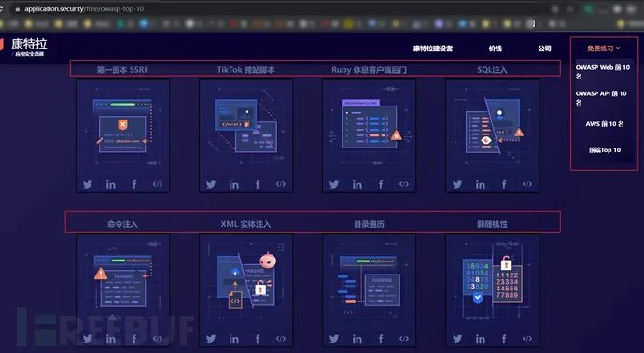Viewport: 644px width, 353px height.
Task: Open embed code for SSRF card
Action: [x=158, y=184]
